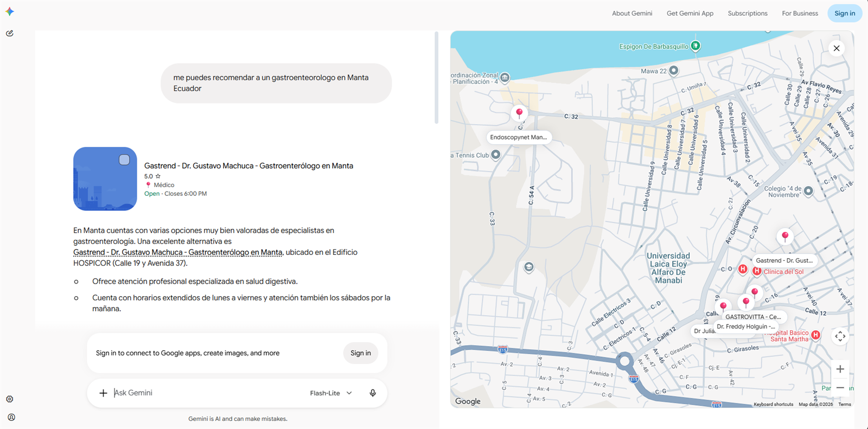
Task: Open underlined Gastrend link in response text
Action: point(178,252)
